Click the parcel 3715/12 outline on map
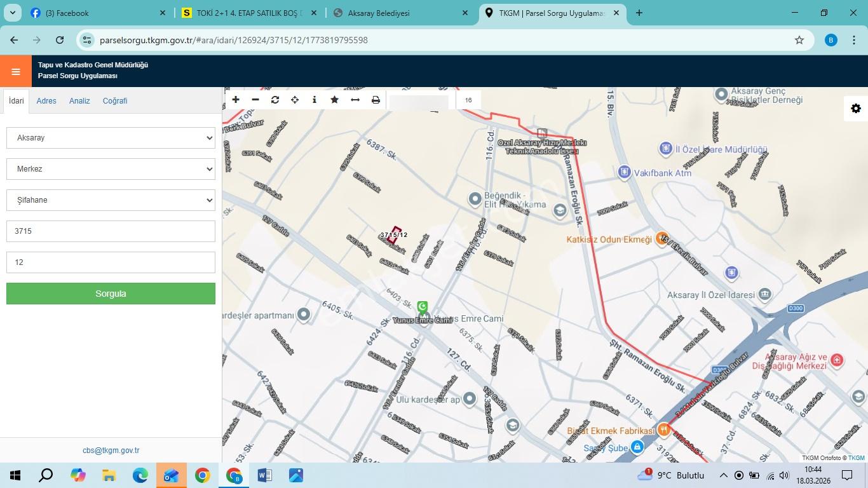This screenshot has height=488, width=868. click(x=395, y=235)
